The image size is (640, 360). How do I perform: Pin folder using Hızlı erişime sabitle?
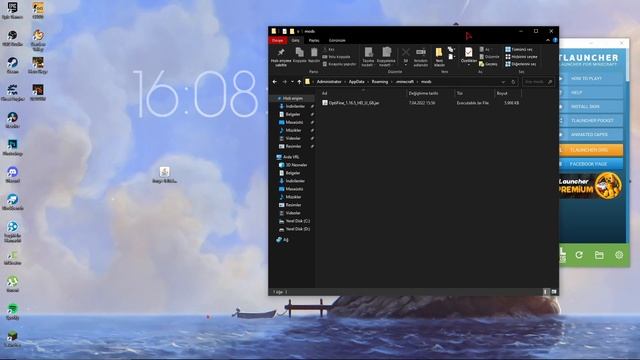pos(281,56)
